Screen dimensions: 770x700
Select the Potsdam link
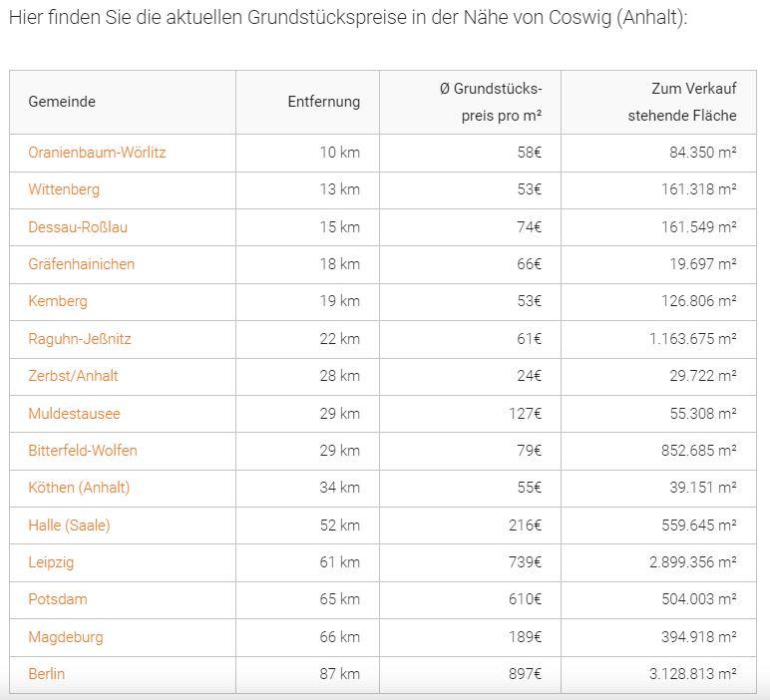pyautogui.click(x=58, y=599)
